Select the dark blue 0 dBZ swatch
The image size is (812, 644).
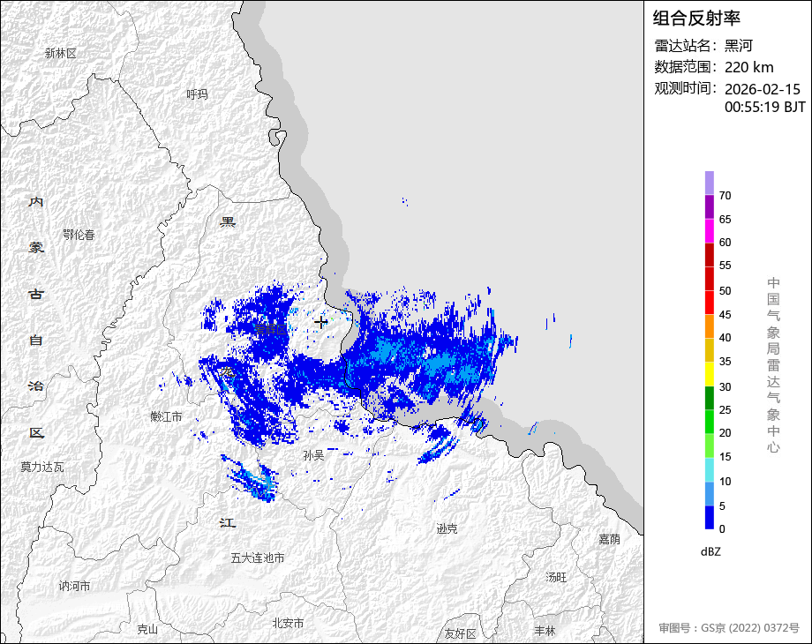tap(710, 517)
